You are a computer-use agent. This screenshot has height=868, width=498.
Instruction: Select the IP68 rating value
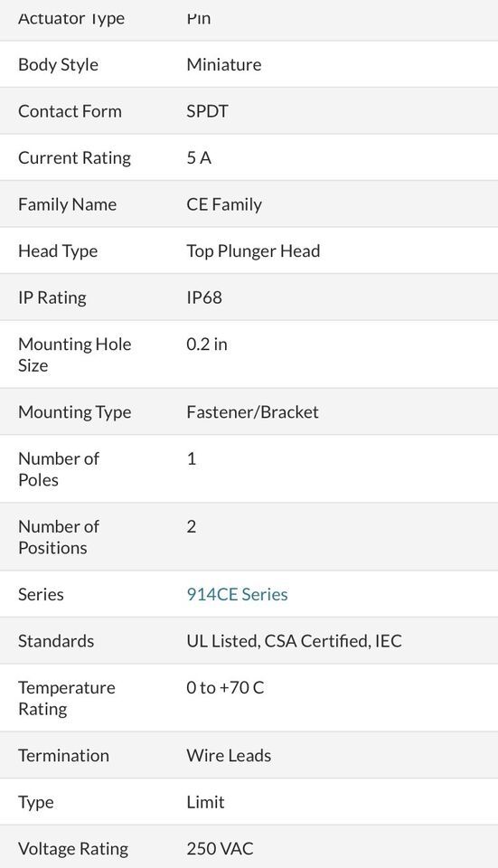tap(204, 297)
